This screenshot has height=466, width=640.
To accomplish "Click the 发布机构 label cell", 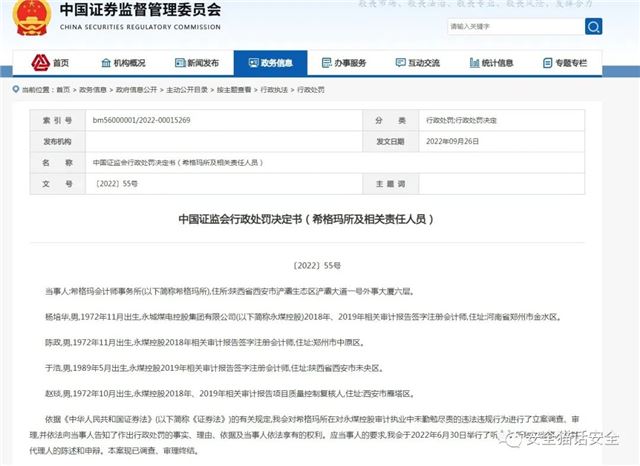I will [58, 142].
